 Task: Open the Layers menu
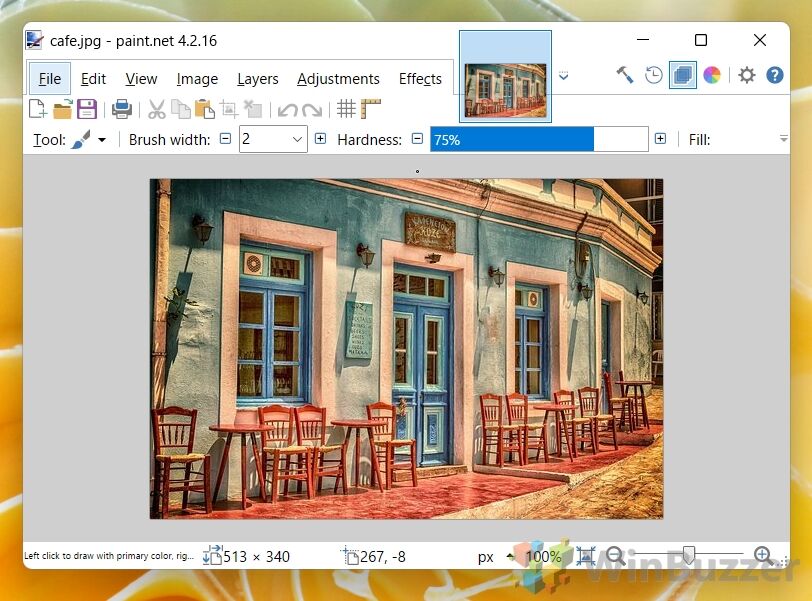(257, 79)
